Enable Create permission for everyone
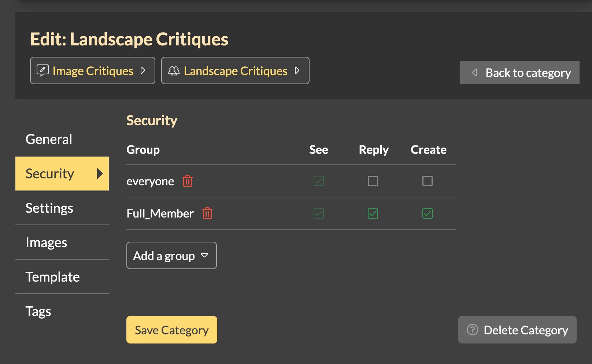Screen dimensions: 592x364 427,181
